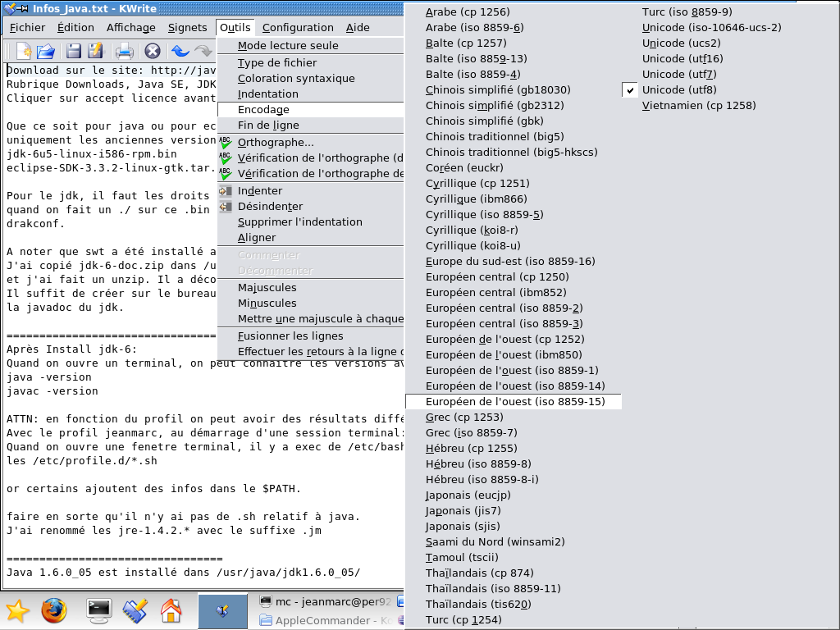The height and width of the screenshot is (630, 840).
Task: Click the memory chip brush panel icon
Action: 135,610
